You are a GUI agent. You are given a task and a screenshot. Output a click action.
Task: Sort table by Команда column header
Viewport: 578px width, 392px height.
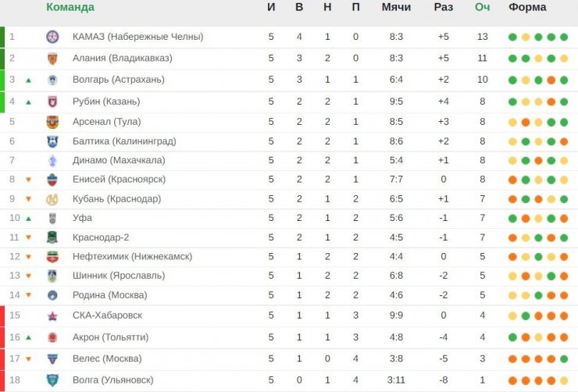click(x=70, y=7)
